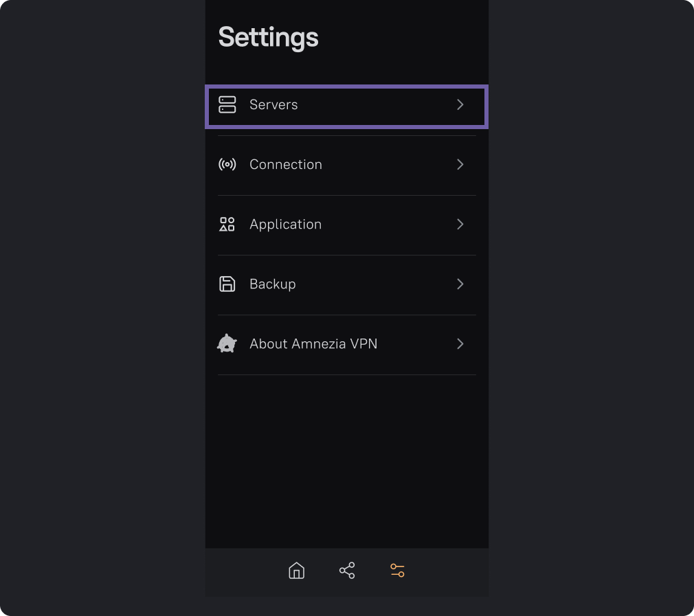This screenshot has width=694, height=616.
Task: Open About Amnezia VPN text link
Action: click(313, 344)
